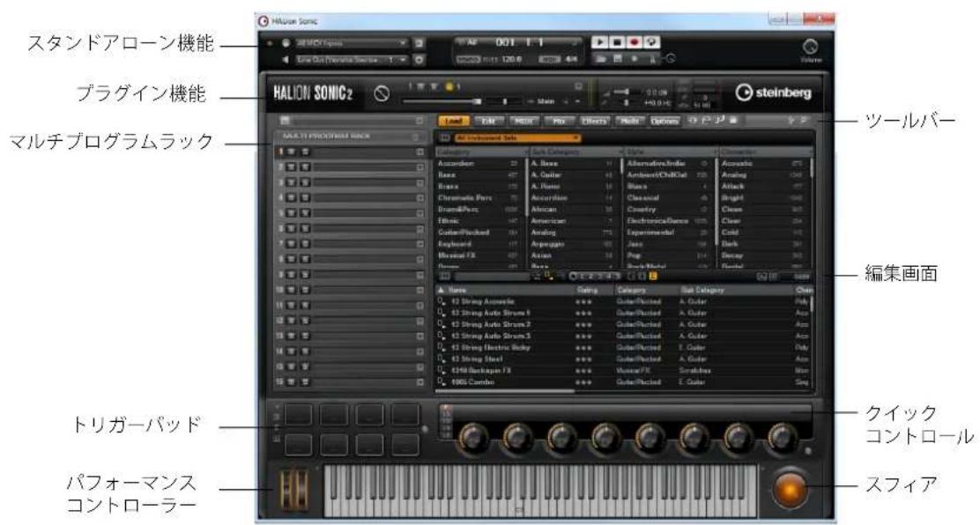Sort results by the Name column header

point(505,290)
